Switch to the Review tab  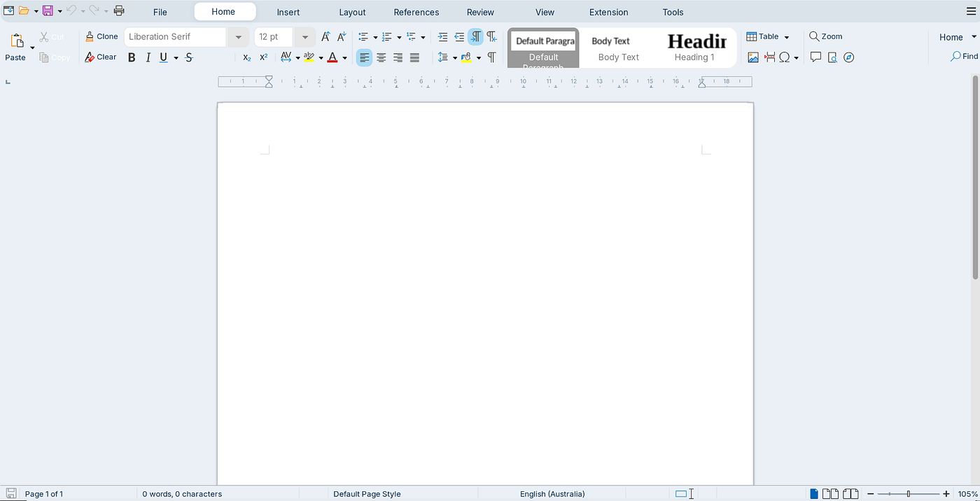pos(481,12)
